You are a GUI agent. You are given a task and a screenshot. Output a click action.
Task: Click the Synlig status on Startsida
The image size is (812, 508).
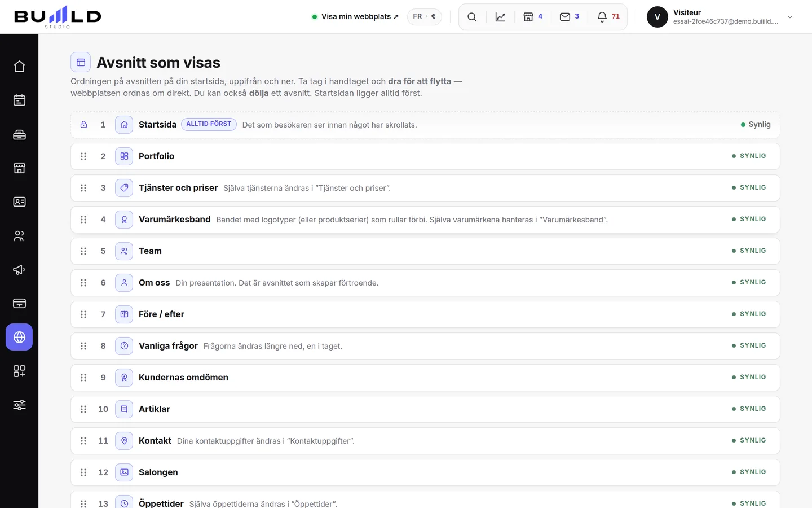point(756,125)
